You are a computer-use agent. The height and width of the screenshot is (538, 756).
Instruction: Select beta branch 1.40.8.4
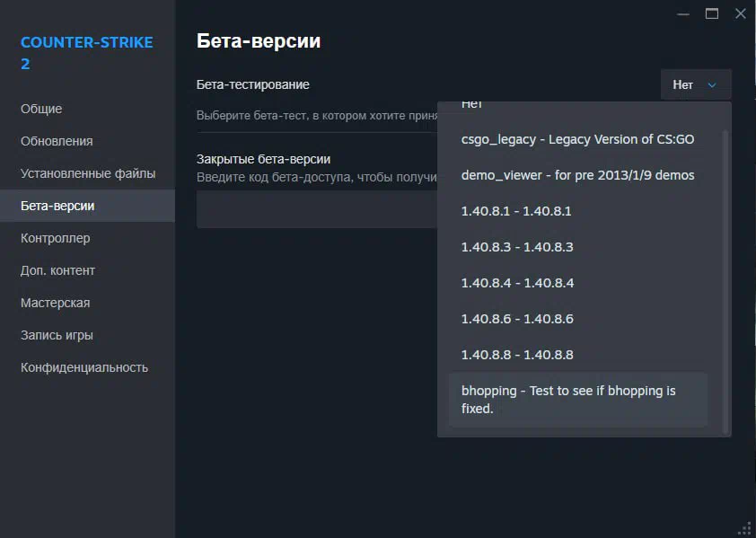click(x=578, y=283)
